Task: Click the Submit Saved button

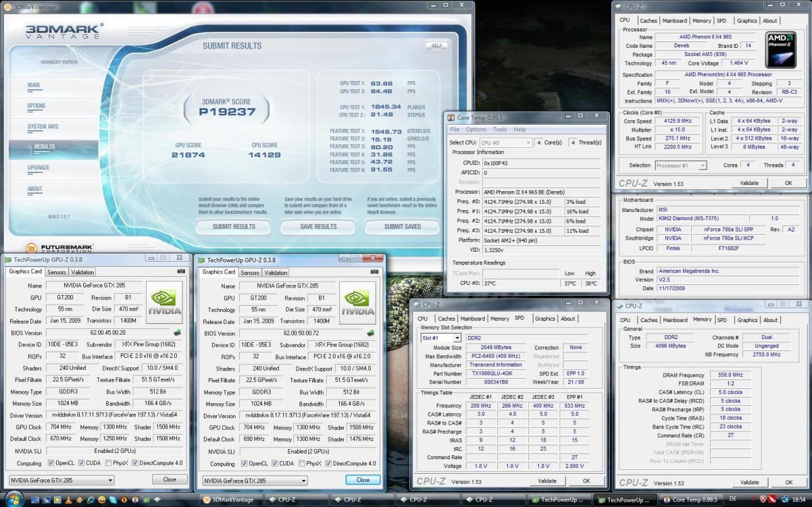Action: [402, 226]
